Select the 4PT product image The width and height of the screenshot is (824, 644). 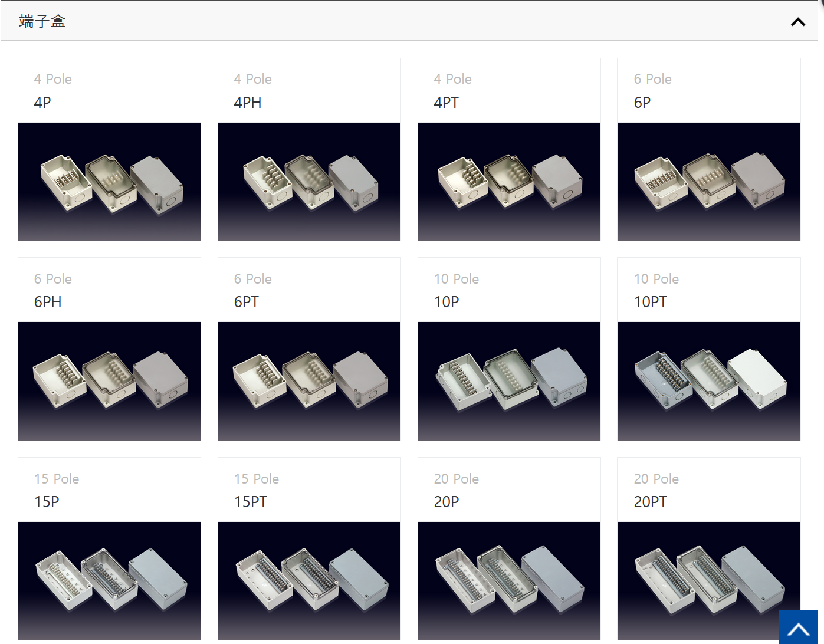(x=509, y=182)
